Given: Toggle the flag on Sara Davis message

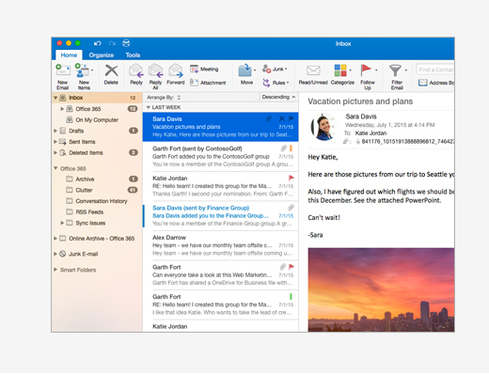Looking at the screenshot, I should [x=291, y=119].
